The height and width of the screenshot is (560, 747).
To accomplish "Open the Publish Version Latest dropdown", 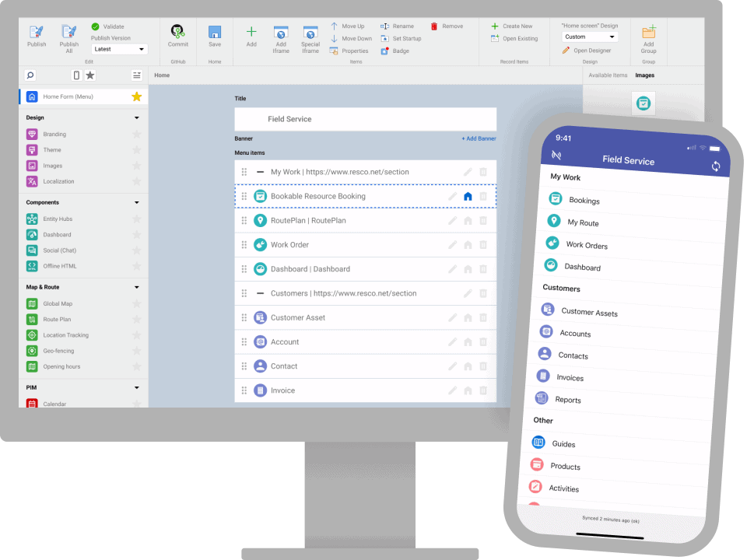I will pyautogui.click(x=119, y=49).
